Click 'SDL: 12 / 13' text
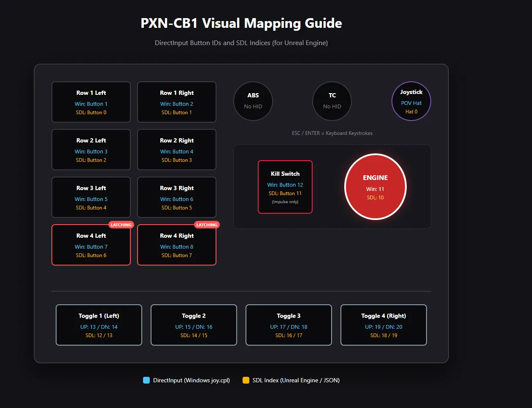 coord(99,336)
